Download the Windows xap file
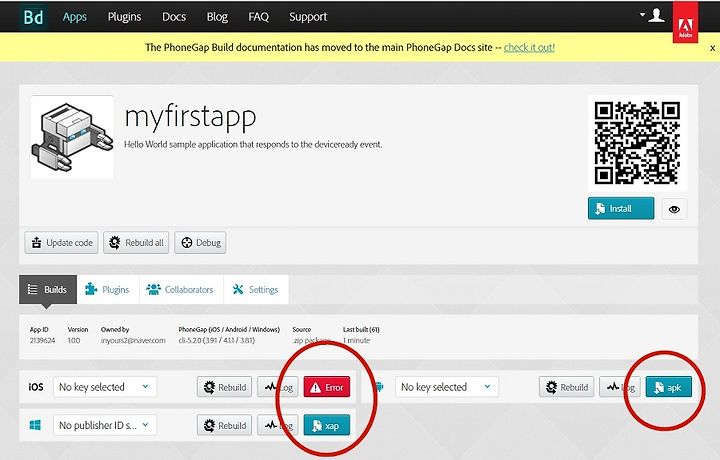The height and width of the screenshot is (460, 720). 326,426
